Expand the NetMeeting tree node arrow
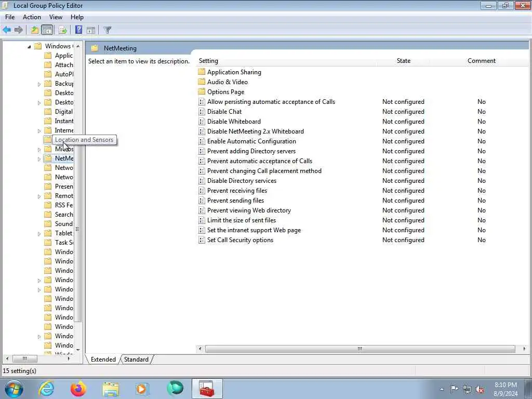Viewport: 532px width, 399px height. [x=39, y=159]
